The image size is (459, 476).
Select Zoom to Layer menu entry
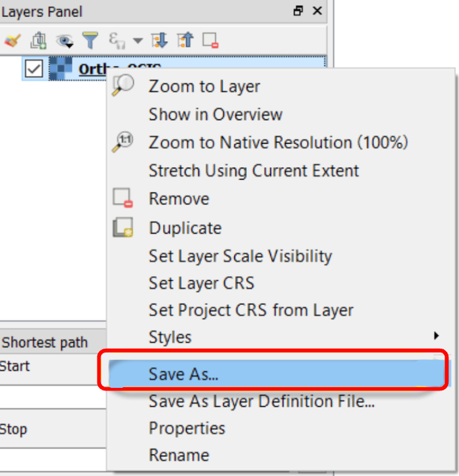pos(204,86)
